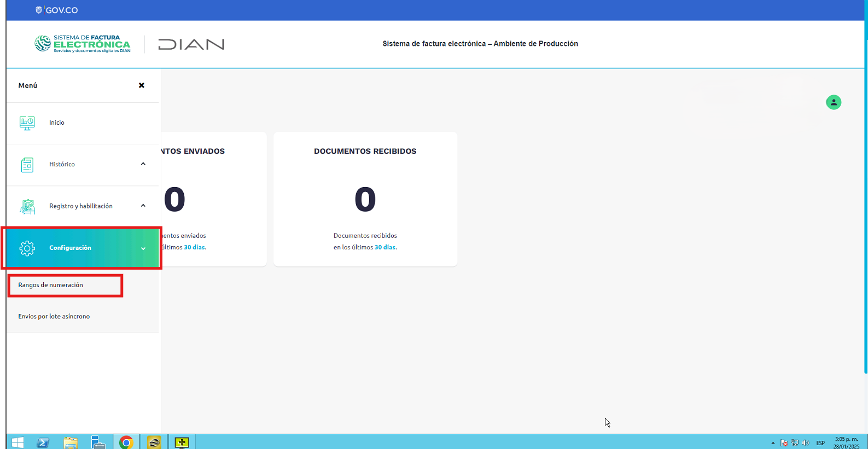
Task: Open Google Chrome from the taskbar
Action: (x=126, y=442)
